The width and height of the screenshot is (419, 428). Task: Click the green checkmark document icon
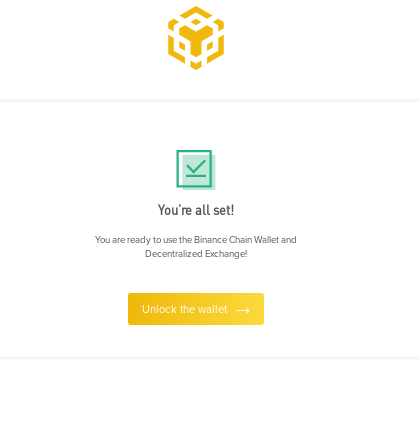pyautogui.click(x=196, y=170)
